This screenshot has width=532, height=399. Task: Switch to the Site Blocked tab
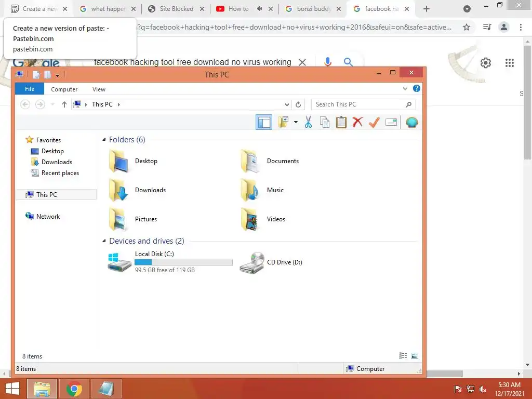[177, 9]
